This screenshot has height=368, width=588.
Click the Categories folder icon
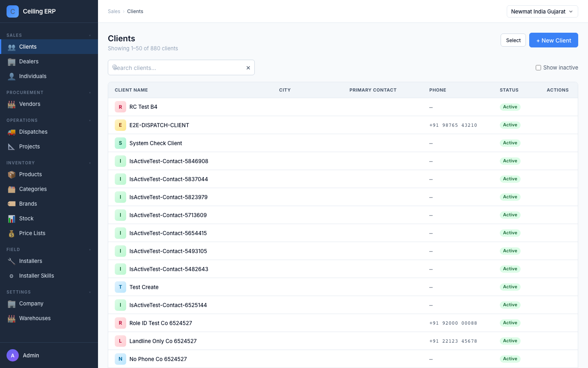tap(11, 189)
